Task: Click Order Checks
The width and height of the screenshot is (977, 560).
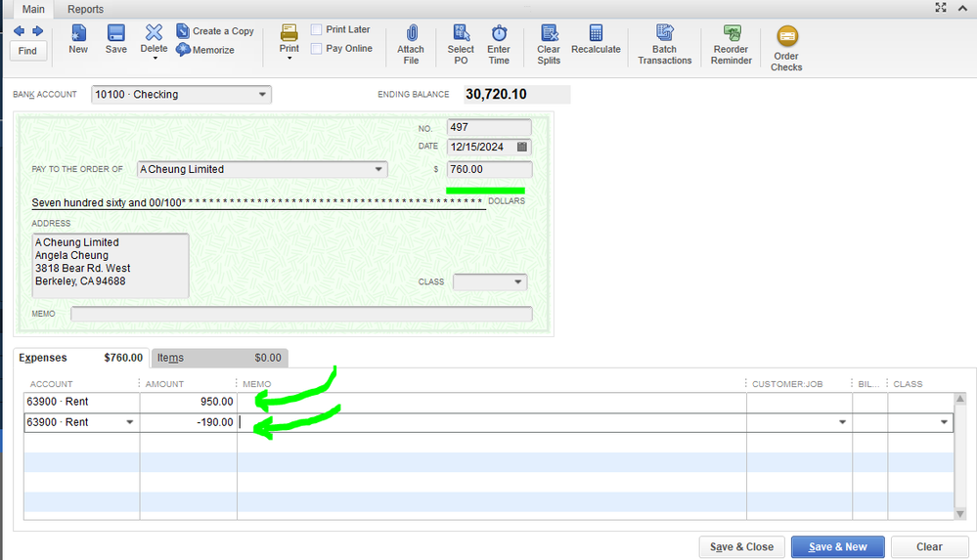Action: click(x=787, y=49)
